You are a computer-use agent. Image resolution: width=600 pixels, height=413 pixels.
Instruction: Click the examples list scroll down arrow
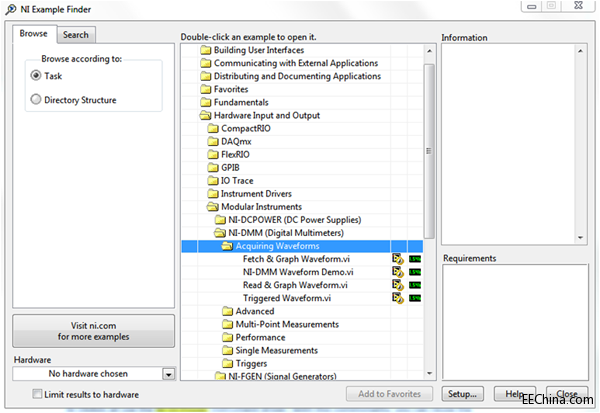pos(429,373)
